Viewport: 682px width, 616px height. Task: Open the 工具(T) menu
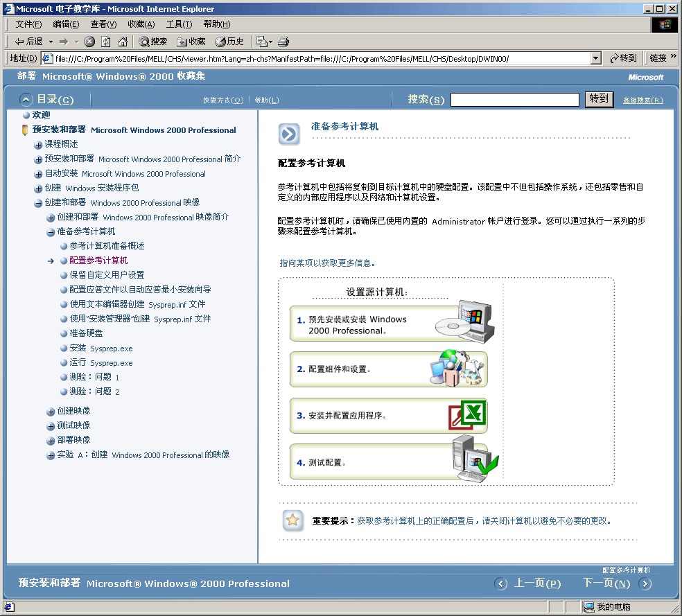[x=180, y=24]
